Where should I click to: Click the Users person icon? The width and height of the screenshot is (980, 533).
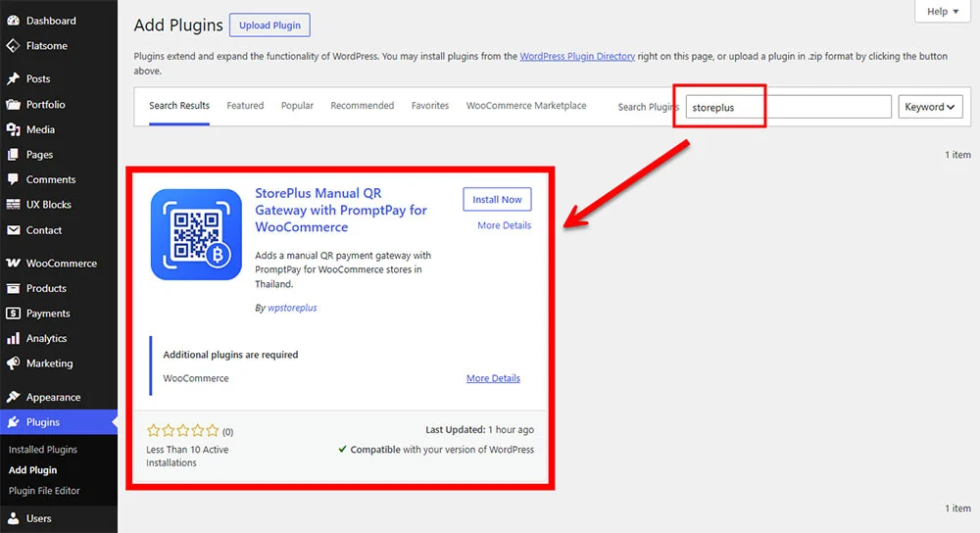click(x=13, y=518)
